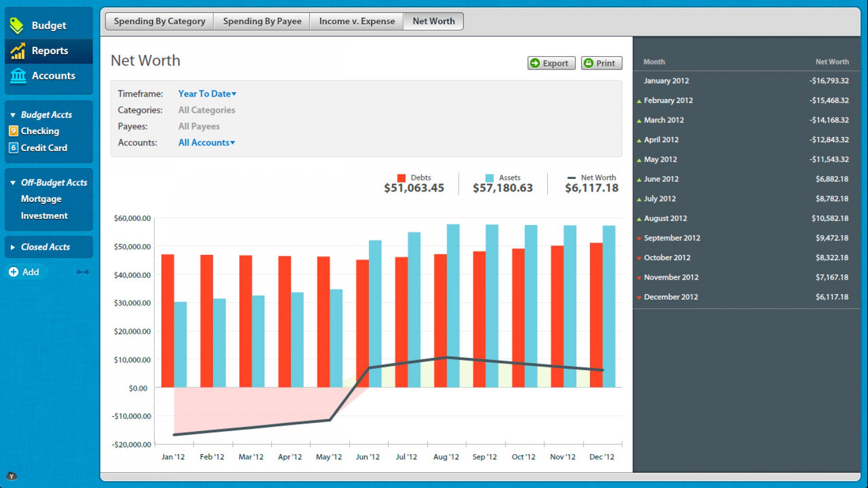Click the small icon at bottom-left corner
Screen dimensions: 868x488
tap(12, 476)
